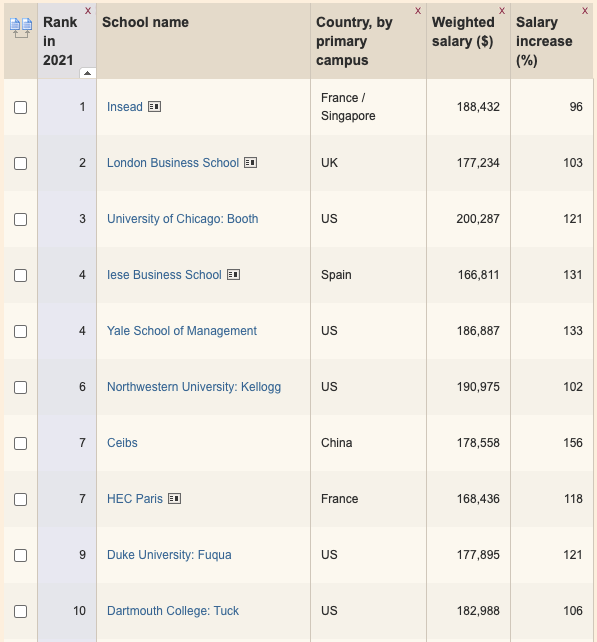Click the salary value 190,975

point(478,387)
